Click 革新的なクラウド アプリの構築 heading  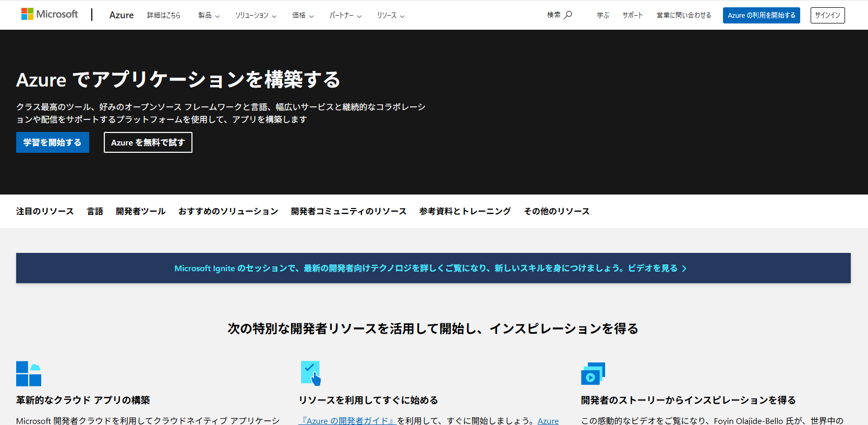point(83,400)
